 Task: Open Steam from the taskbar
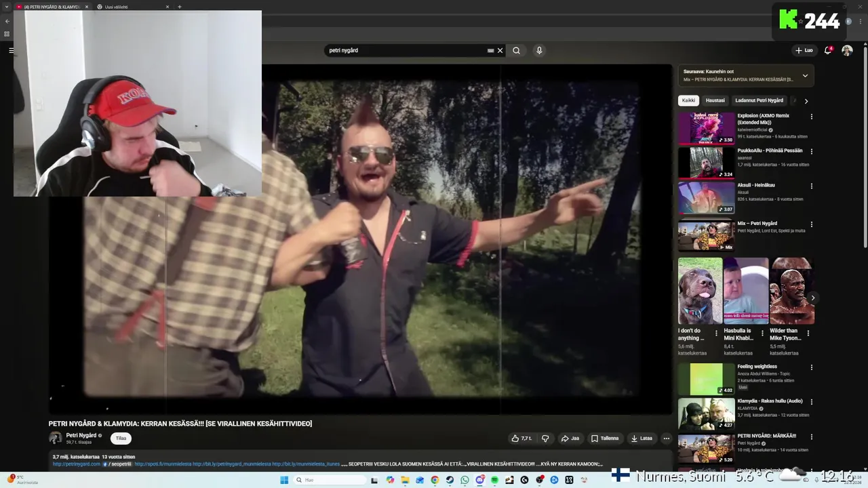(450, 480)
